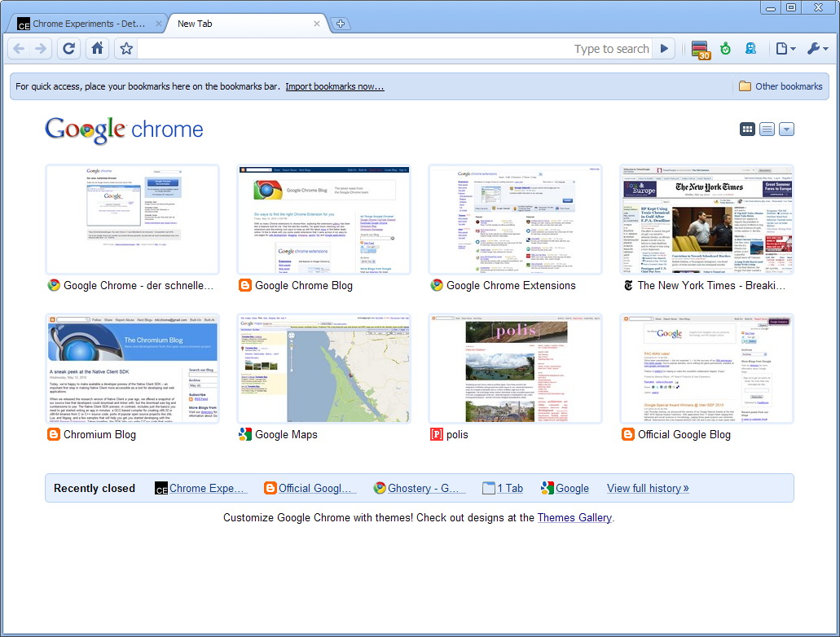Open new tab with the plus button

point(341,24)
